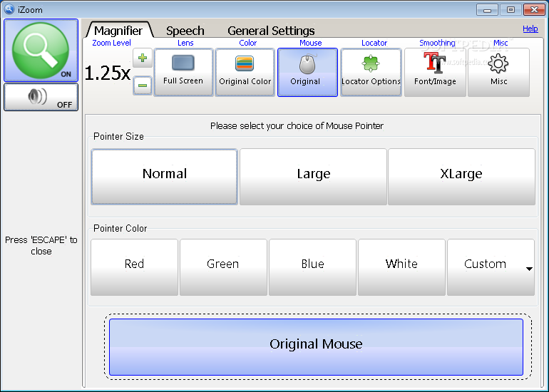Open Font/Image smoothing settings
549x392 pixels.
coord(435,72)
